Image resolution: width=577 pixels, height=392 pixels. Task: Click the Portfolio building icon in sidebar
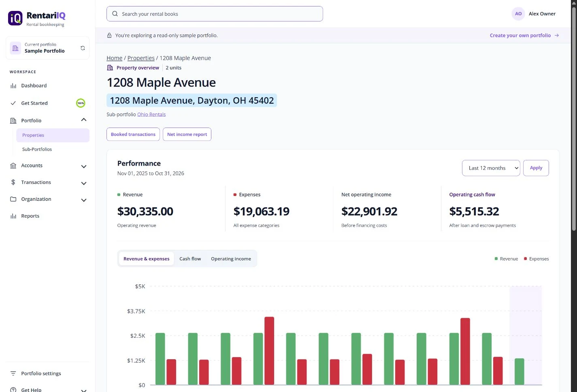pos(13,121)
